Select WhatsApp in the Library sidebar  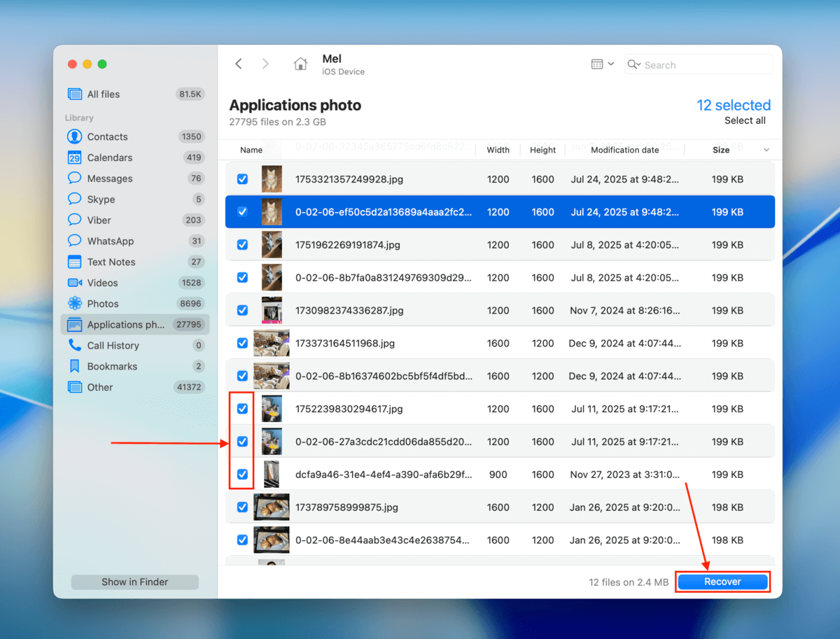110,241
